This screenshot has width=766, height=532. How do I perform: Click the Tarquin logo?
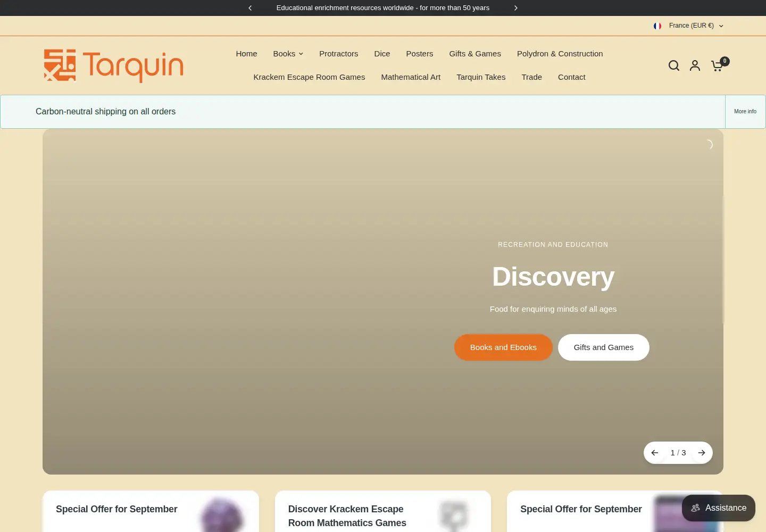point(113,66)
